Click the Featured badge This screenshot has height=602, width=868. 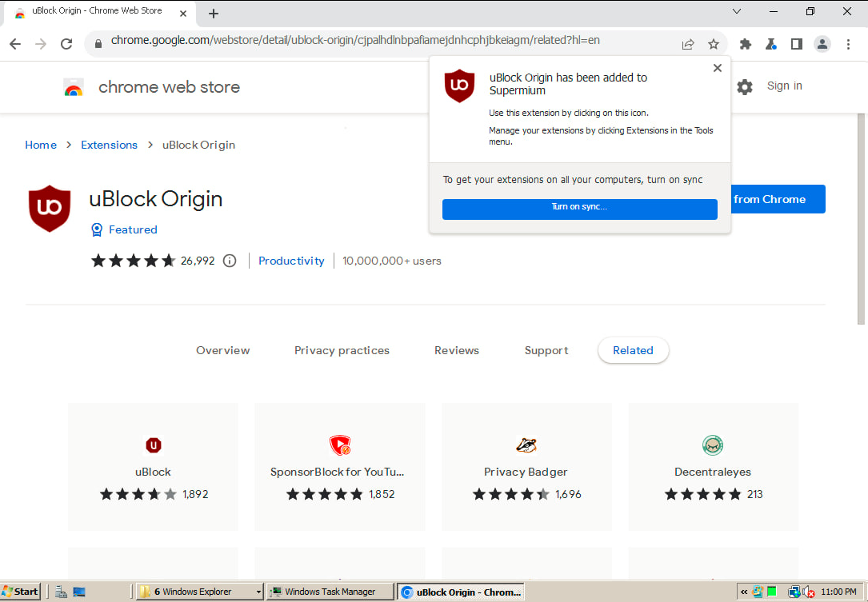point(124,229)
